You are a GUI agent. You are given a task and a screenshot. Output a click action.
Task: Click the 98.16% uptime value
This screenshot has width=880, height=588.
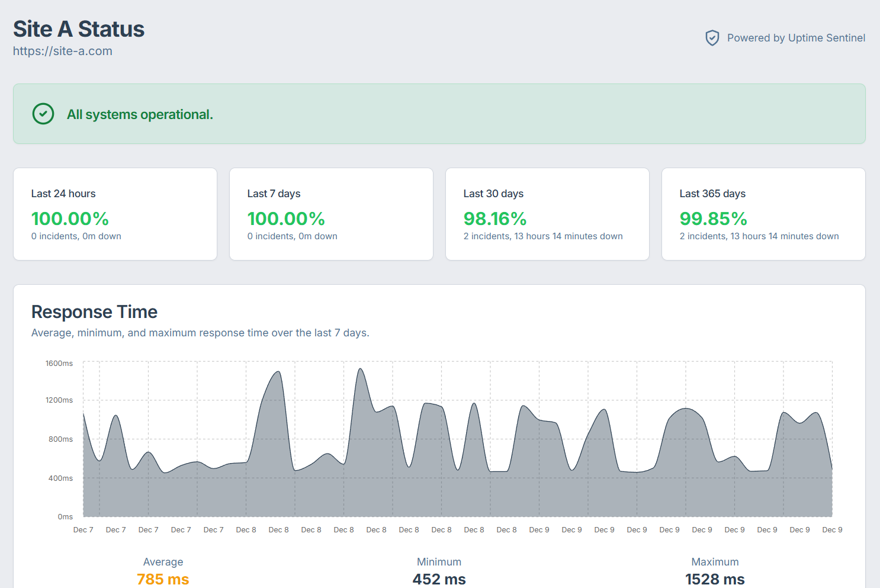(495, 219)
